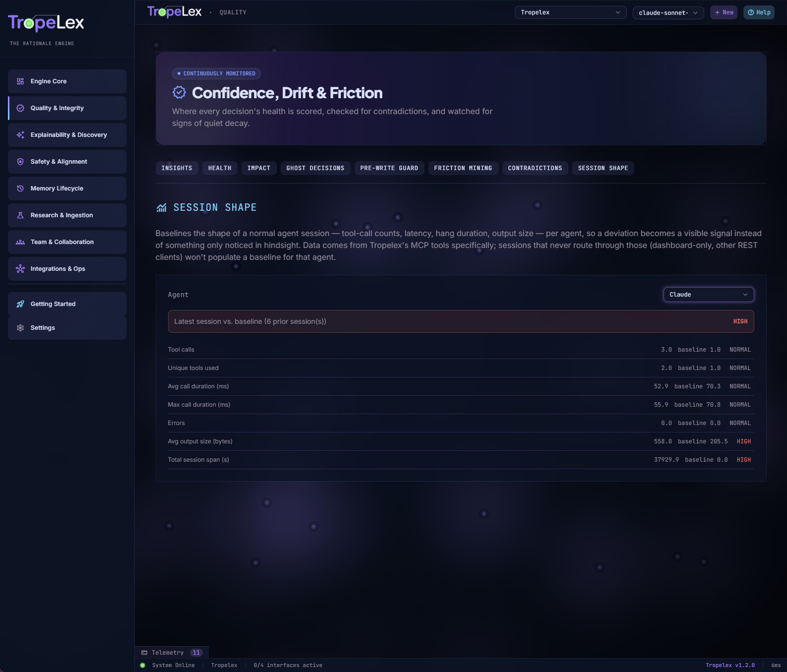Click the Continuously Monitored badge
The image size is (787, 672).
[216, 73]
